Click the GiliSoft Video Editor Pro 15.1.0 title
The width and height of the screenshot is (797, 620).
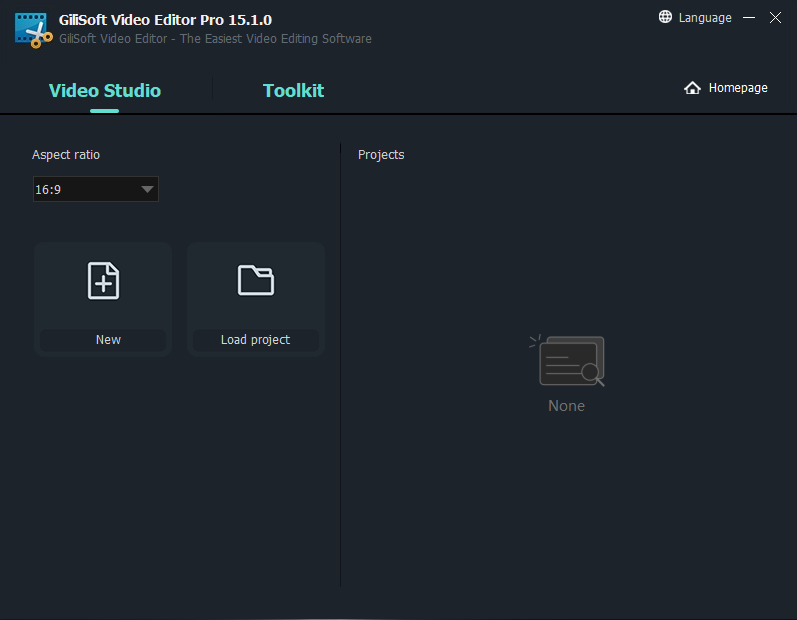coord(165,20)
